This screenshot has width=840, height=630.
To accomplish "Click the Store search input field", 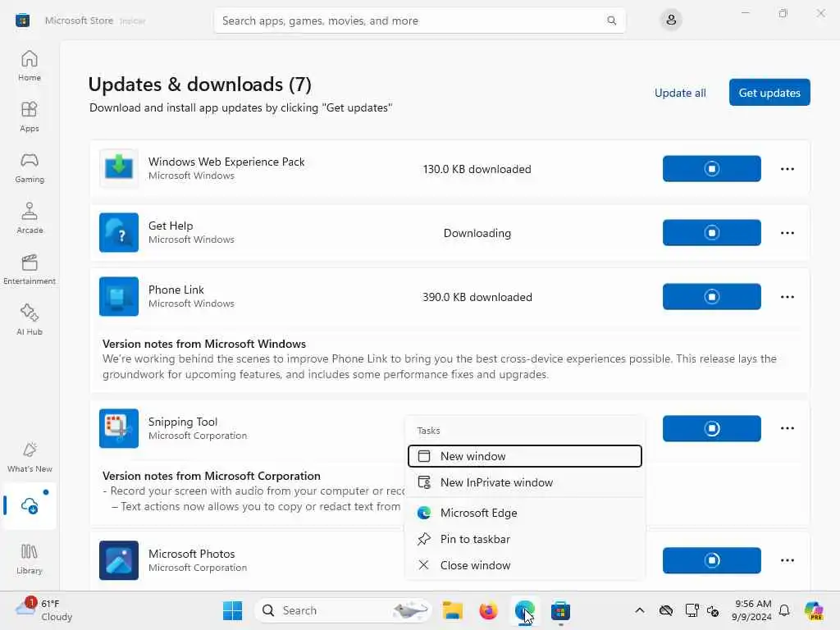I will point(419,21).
